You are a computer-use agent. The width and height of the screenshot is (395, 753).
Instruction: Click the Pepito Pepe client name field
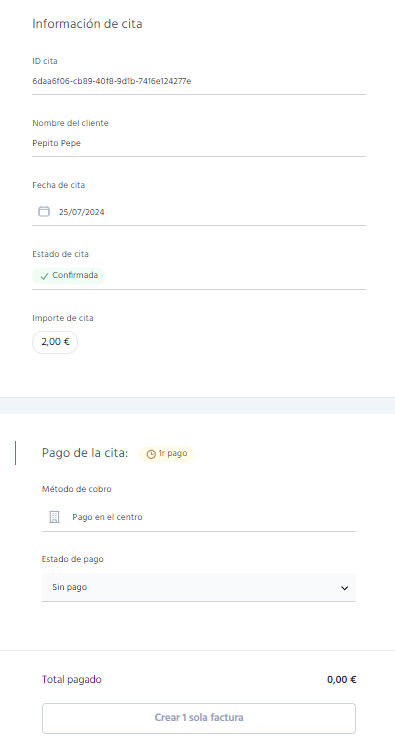pyautogui.click(x=199, y=144)
